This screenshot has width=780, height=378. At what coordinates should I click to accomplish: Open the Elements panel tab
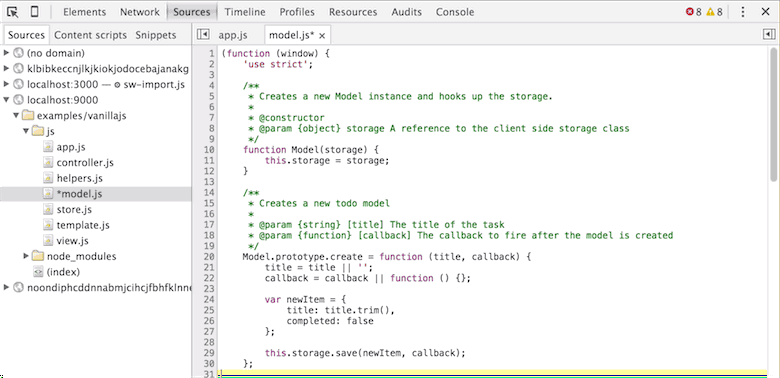85,12
